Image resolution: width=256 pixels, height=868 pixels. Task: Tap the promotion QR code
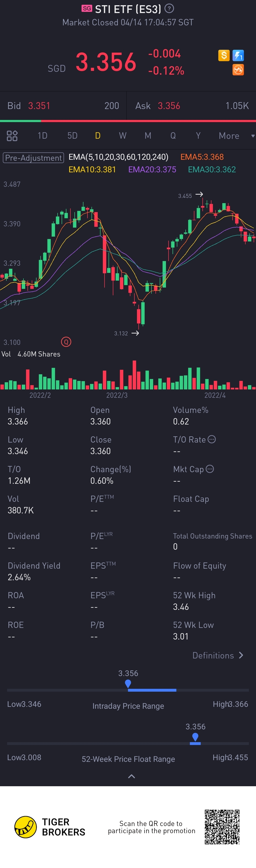(x=222, y=827)
